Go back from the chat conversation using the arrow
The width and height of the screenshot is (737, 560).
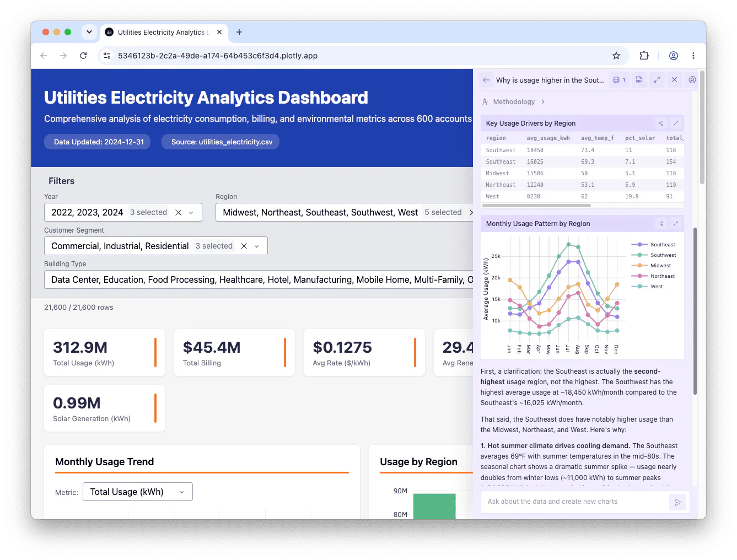486,80
